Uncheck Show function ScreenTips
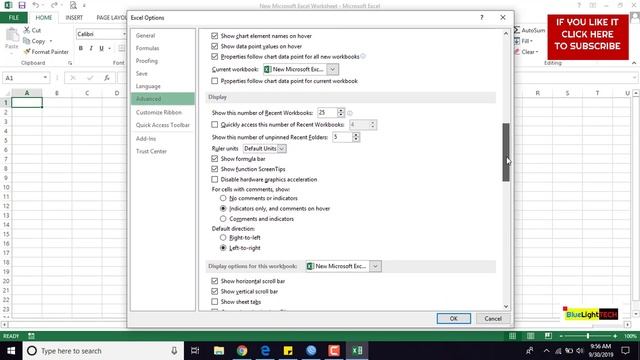640x360 pixels. tap(215, 169)
